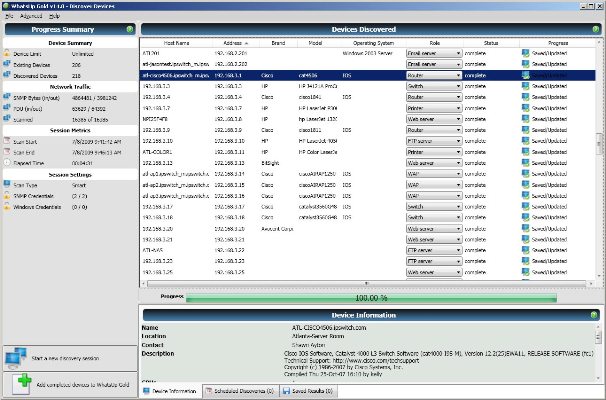606x400 pixels.
Task: Open Role dropdown for cisco1811 device
Action: click(434, 130)
